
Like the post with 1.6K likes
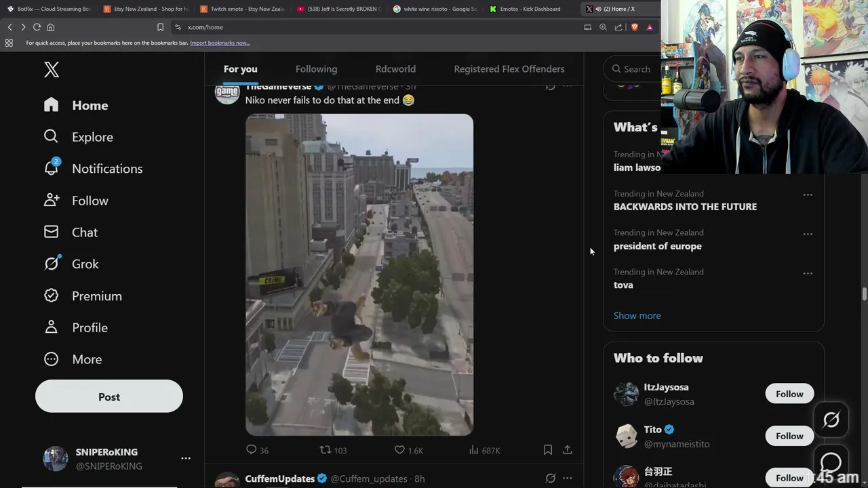[x=409, y=450]
